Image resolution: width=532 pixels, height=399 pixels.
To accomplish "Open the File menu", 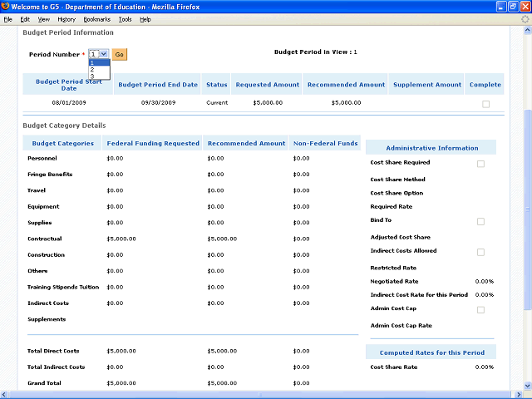I will [x=8, y=18].
